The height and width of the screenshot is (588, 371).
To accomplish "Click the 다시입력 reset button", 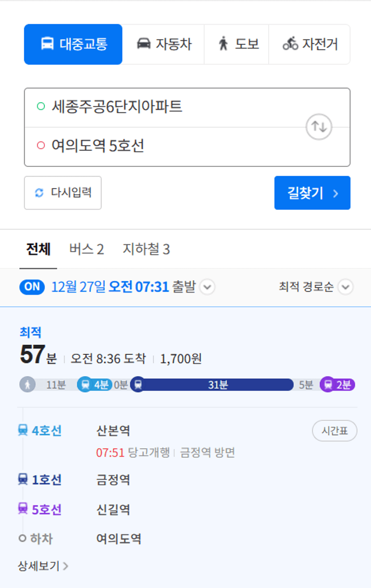I will tap(63, 193).
